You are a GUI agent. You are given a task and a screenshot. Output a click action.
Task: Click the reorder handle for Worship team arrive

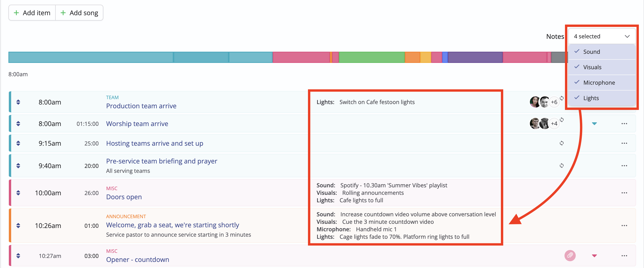[18, 123]
